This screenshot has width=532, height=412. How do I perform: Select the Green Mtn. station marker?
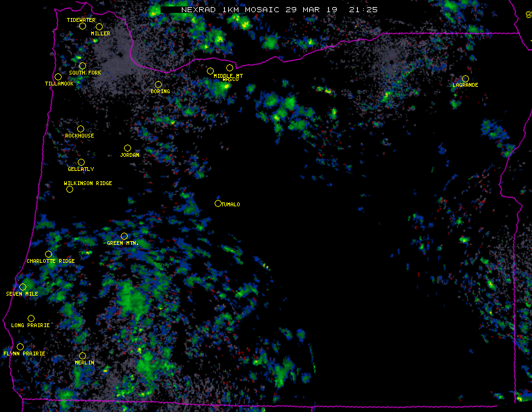pos(124,237)
